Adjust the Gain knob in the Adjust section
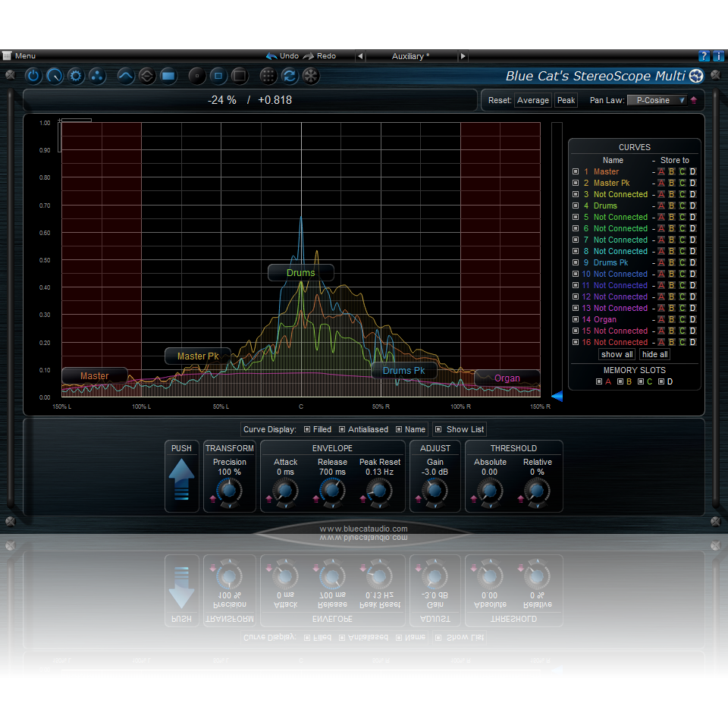728x728 pixels. pyautogui.click(x=435, y=491)
